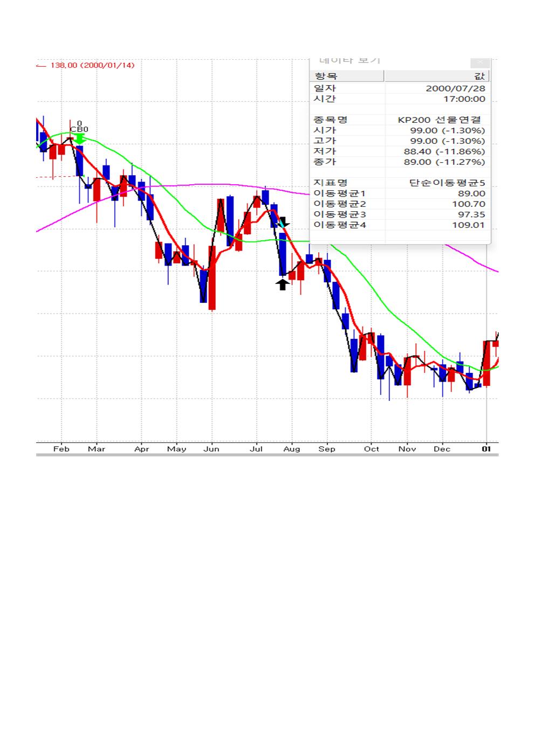
Task: Select the 저가 row with 88.40
Action: click(x=400, y=151)
